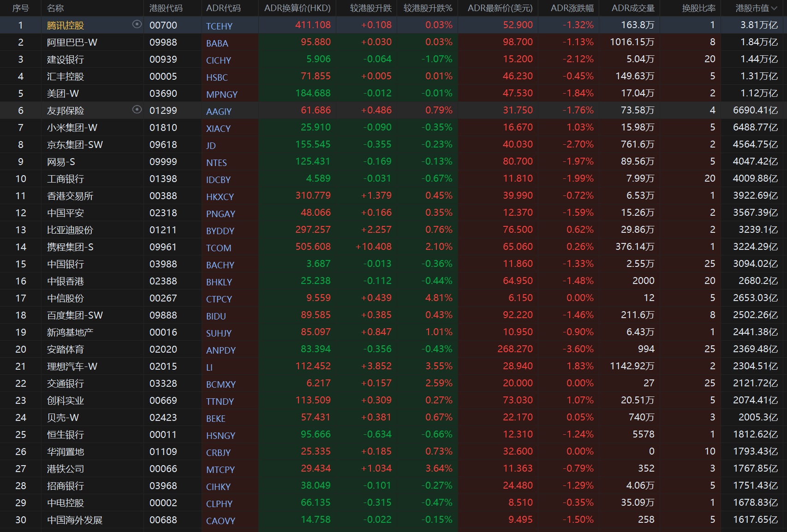Image resolution: width=787 pixels, height=532 pixels.
Task: Click the +10.408 change value
Action: (374, 247)
